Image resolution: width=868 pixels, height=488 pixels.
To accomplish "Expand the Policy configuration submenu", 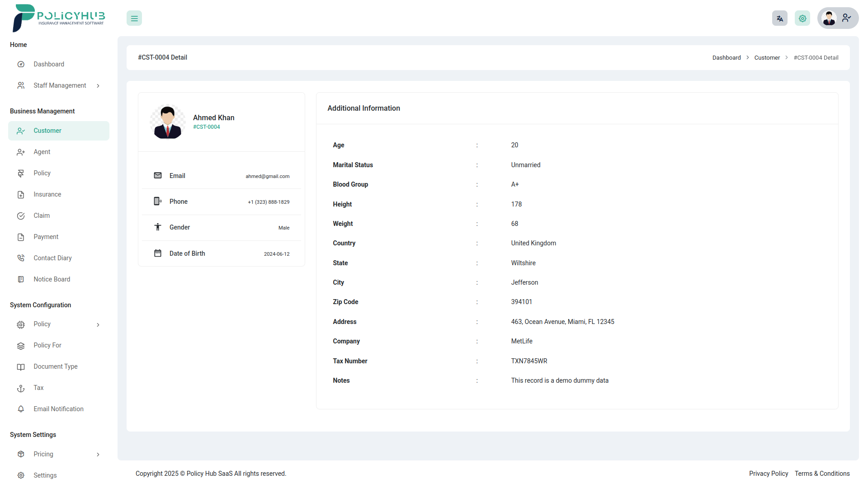I will pyautogui.click(x=98, y=324).
